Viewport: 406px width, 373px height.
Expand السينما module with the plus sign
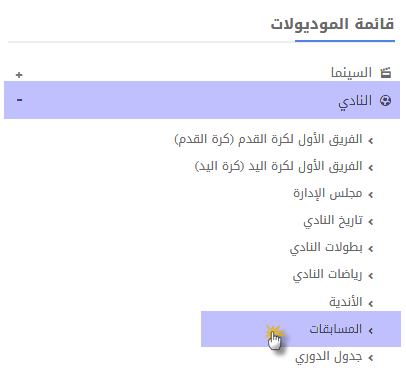click(x=19, y=75)
